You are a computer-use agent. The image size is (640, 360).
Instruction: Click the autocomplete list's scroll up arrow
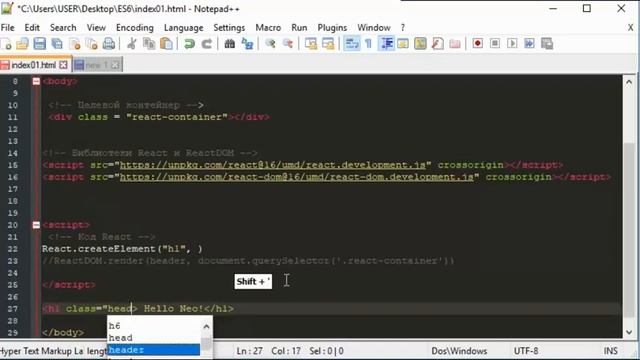[x=206, y=327]
